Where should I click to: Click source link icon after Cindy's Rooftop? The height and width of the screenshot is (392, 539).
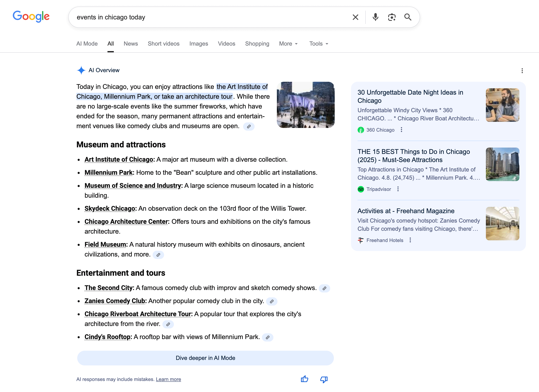click(x=267, y=337)
